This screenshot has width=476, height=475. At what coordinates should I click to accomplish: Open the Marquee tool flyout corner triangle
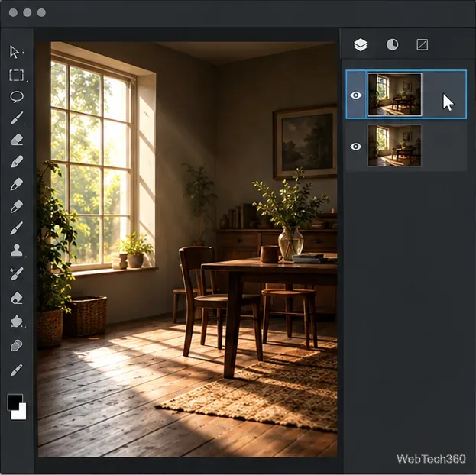(27, 81)
